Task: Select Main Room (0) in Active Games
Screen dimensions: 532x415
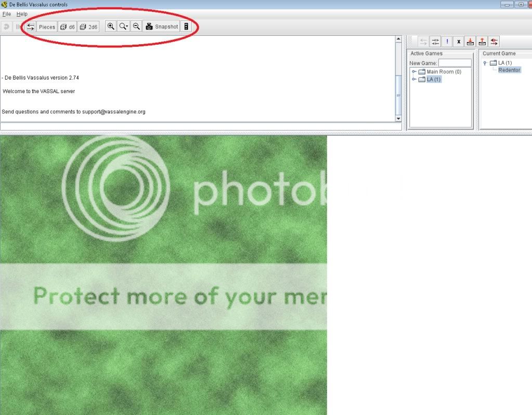Action: [x=444, y=72]
